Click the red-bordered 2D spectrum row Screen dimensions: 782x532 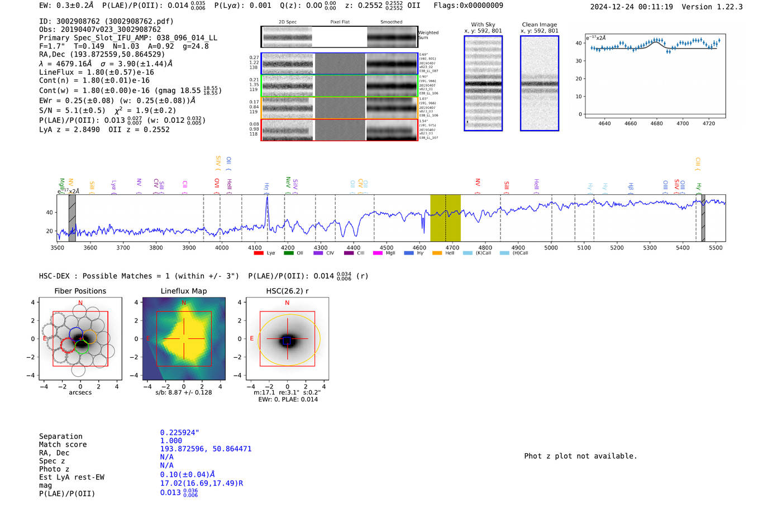coord(340,130)
